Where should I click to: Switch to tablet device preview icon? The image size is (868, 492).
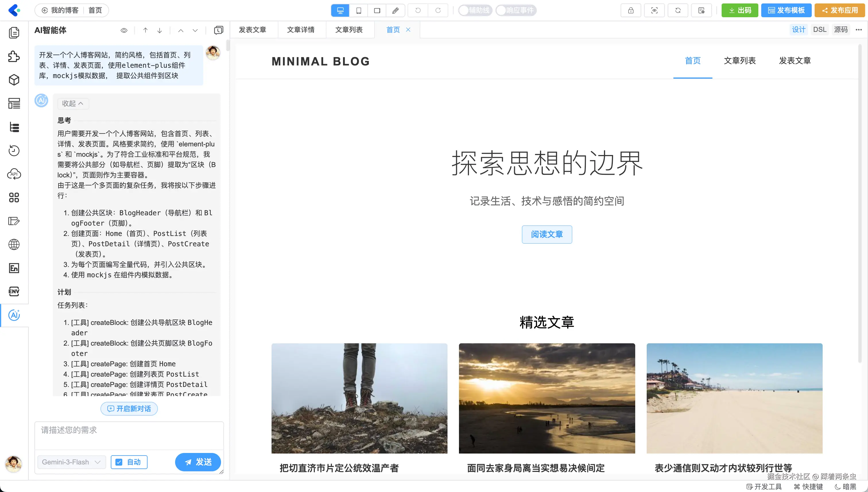pyautogui.click(x=359, y=10)
